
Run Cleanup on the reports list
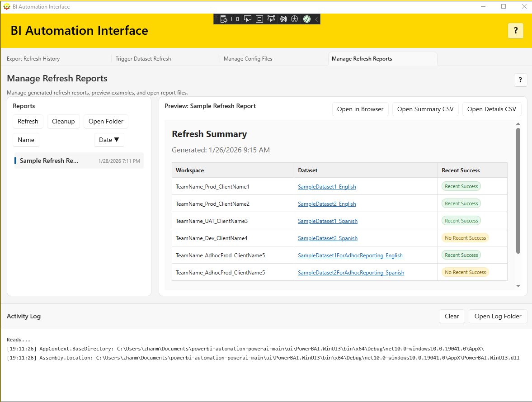[63, 121]
